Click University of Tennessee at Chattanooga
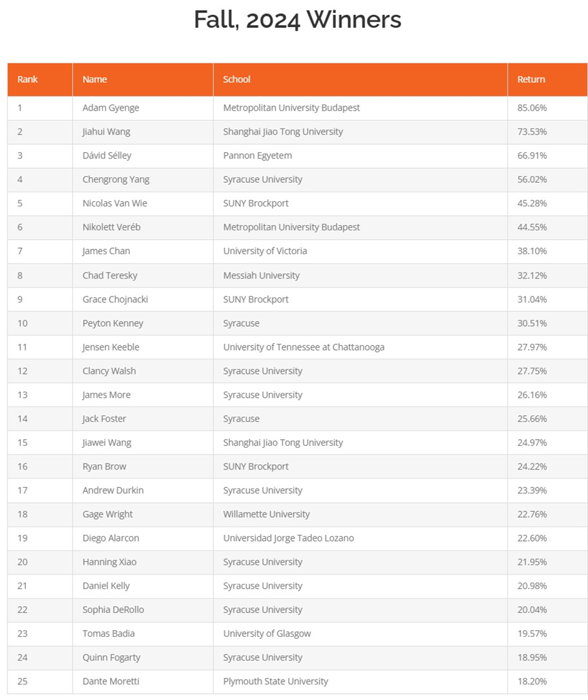Screen dimensions: 588x700 [304, 347]
